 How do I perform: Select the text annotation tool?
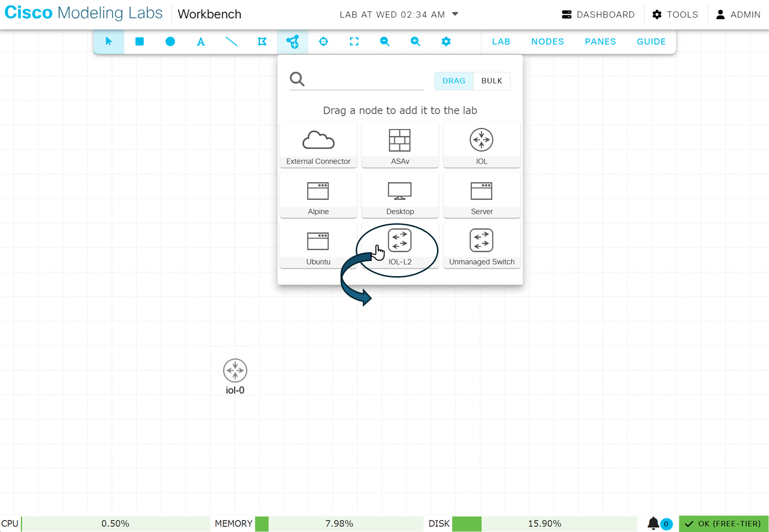[x=201, y=42]
